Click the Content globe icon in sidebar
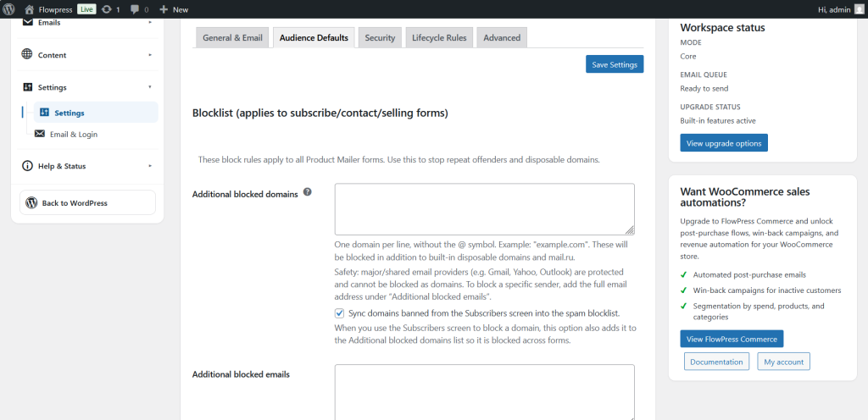The width and height of the screenshot is (868, 420). (x=27, y=55)
